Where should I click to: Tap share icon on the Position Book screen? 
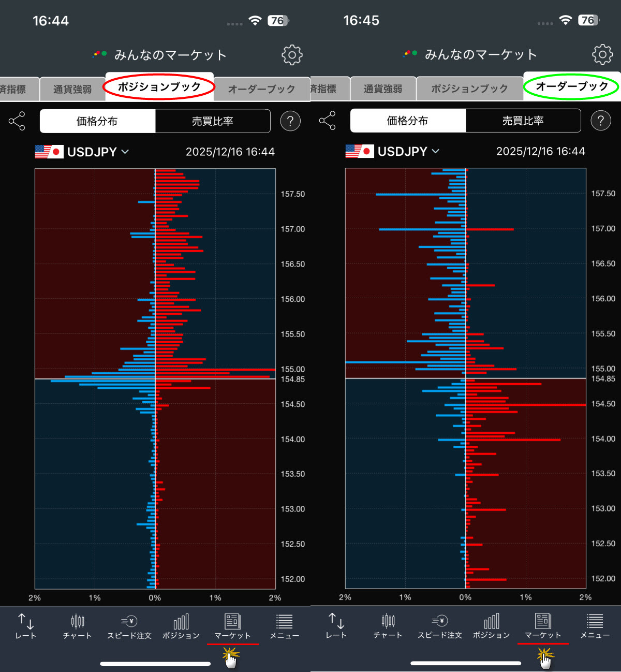[x=17, y=121]
